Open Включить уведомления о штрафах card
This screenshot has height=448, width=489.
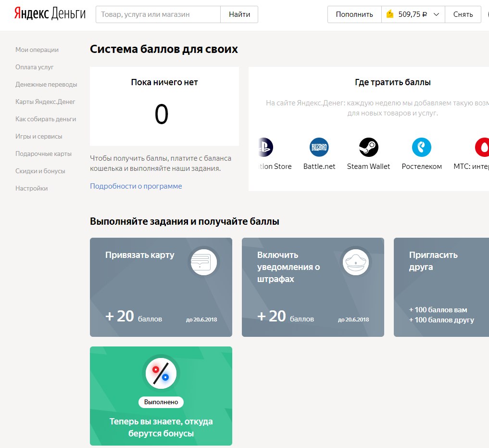(x=313, y=287)
